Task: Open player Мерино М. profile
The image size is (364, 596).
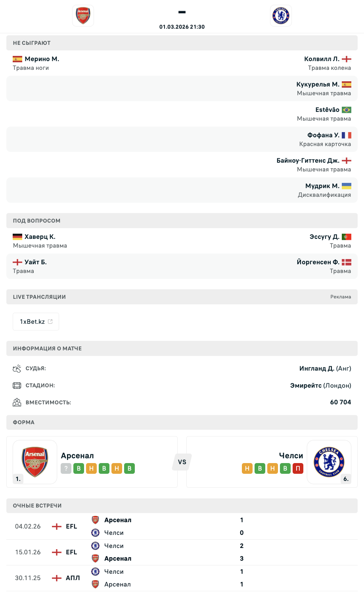Action: click(42, 59)
